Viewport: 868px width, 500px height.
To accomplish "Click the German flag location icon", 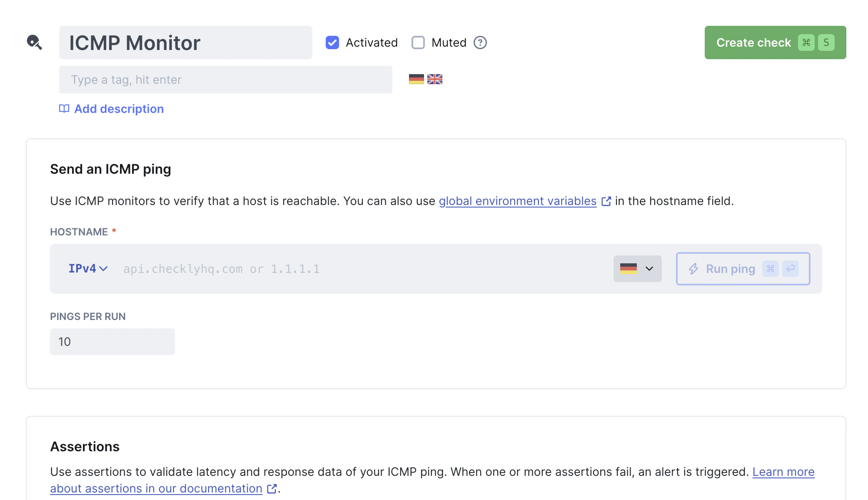I will pyautogui.click(x=416, y=79).
